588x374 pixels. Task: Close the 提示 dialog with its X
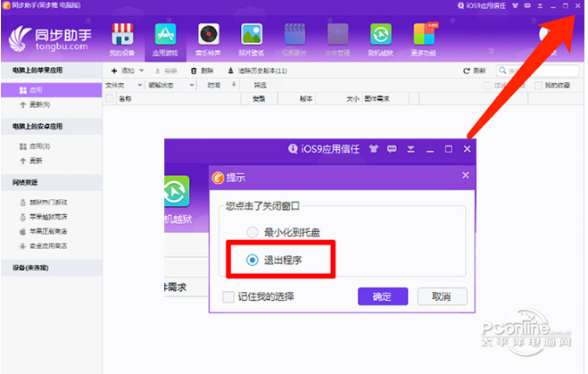(x=466, y=175)
